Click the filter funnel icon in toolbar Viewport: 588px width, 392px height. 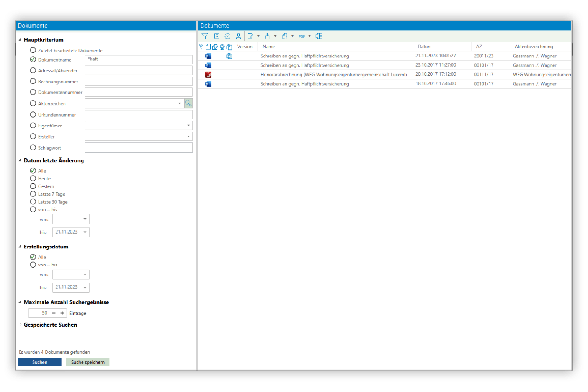pyautogui.click(x=205, y=36)
